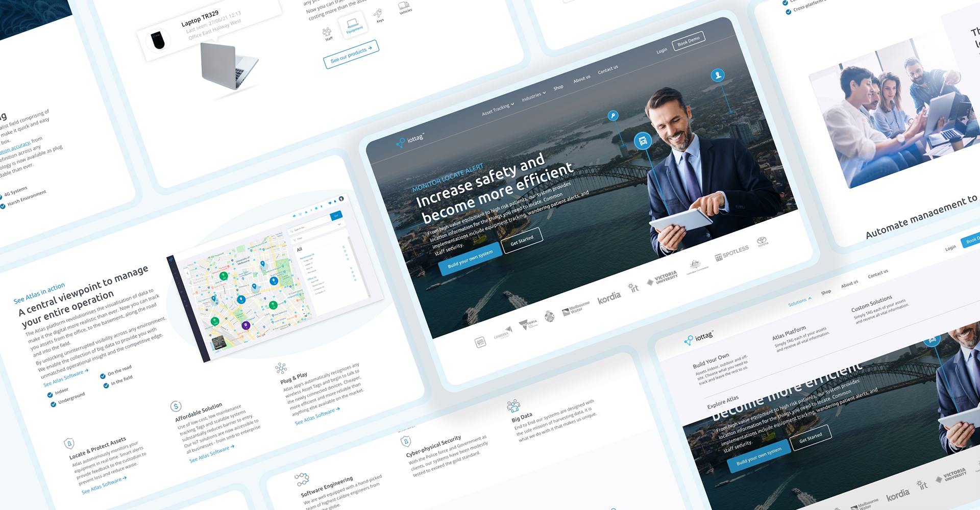Click the Victoria University logo in the hero page

point(663,278)
